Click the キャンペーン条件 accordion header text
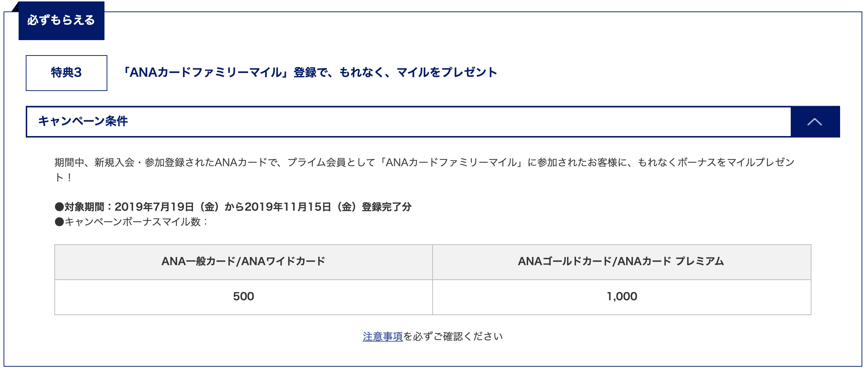868x371 pixels. pos(83,121)
